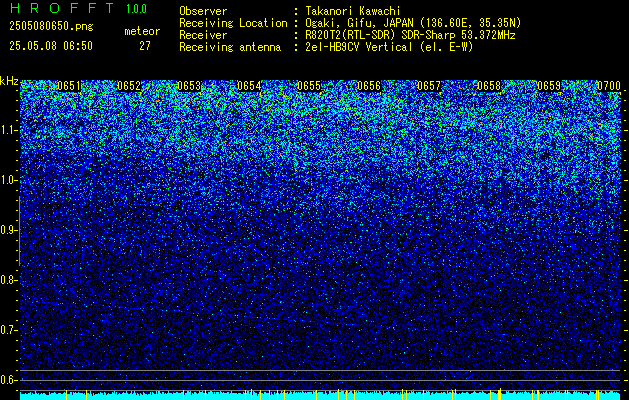
Task: Click the meteor count label
Action: pos(142,31)
